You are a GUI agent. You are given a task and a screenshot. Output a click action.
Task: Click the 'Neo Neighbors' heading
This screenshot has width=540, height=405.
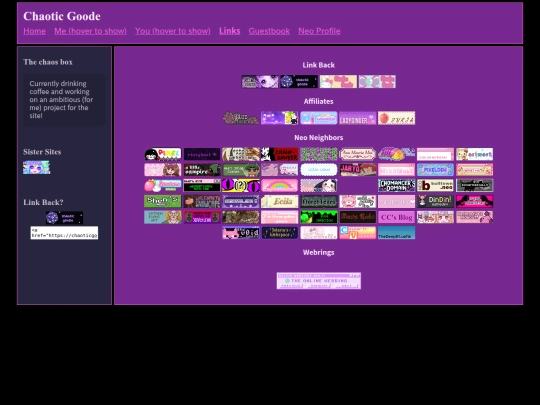[319, 137]
